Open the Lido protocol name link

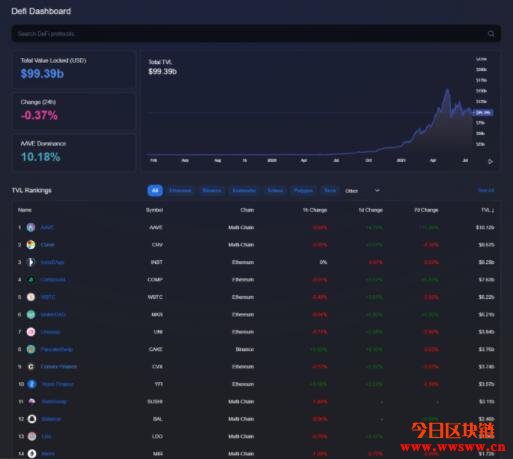(46, 436)
